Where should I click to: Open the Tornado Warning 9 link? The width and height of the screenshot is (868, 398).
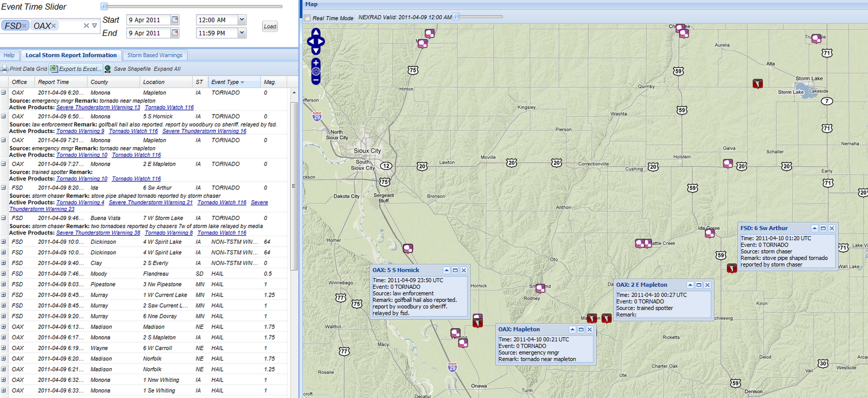(x=80, y=131)
